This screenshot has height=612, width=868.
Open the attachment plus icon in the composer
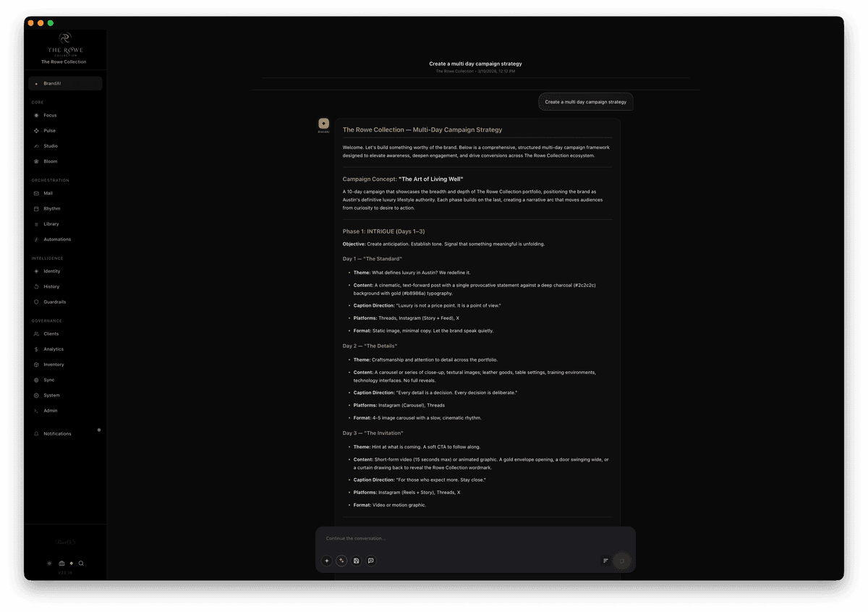(x=327, y=561)
